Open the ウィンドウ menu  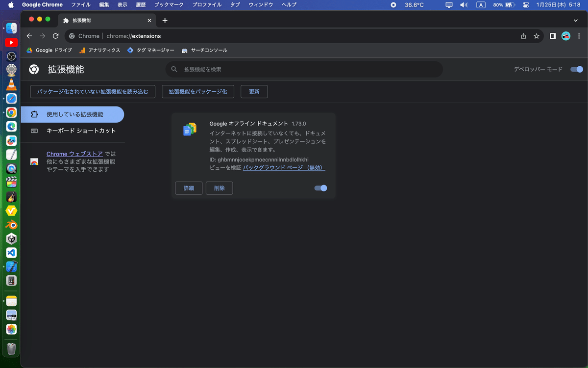pyautogui.click(x=261, y=4)
